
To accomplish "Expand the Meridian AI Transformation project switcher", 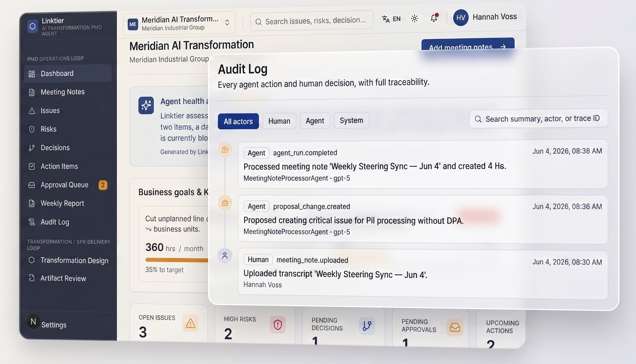I will click(x=179, y=23).
